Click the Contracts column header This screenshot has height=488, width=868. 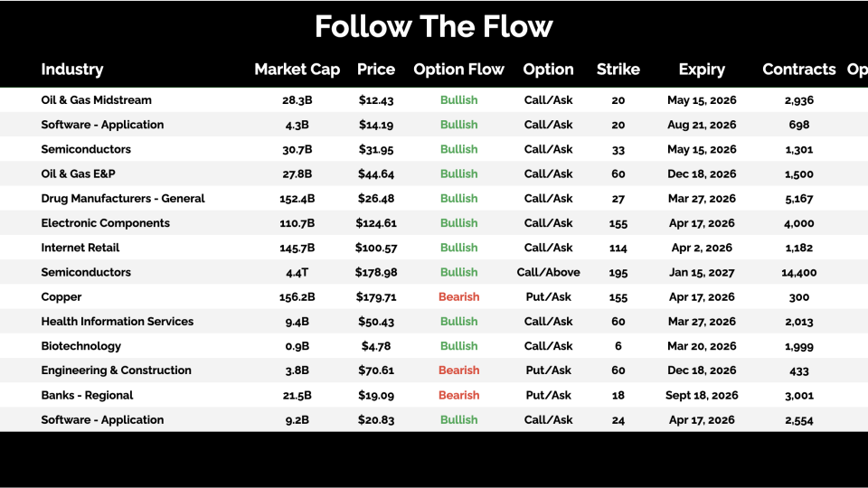[798, 70]
